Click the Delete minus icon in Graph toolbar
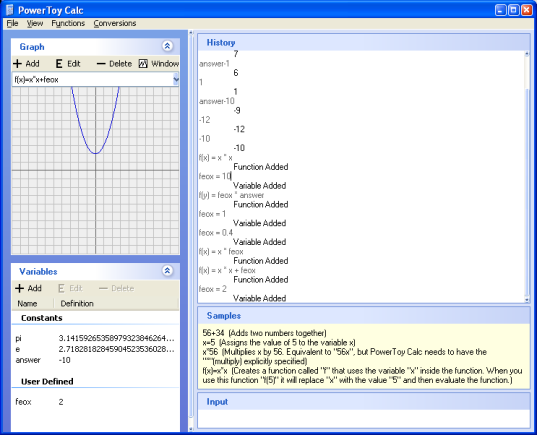This screenshot has height=435, width=537. click(101, 64)
